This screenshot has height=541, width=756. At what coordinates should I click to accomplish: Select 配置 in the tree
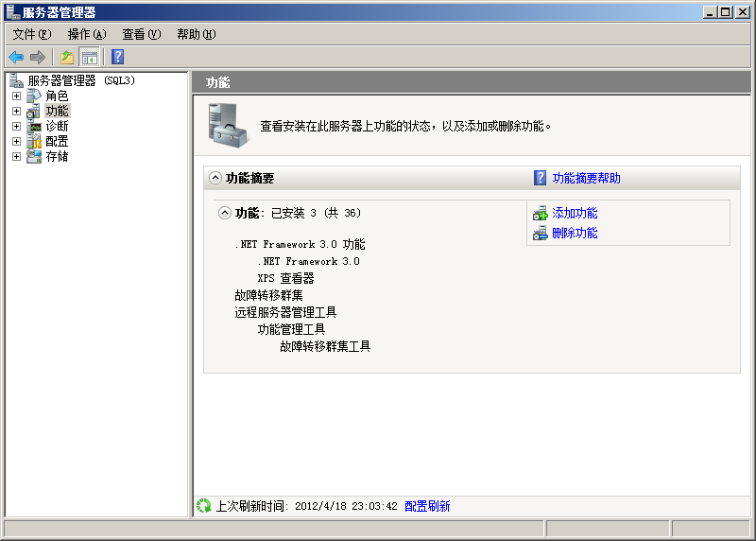(57, 142)
